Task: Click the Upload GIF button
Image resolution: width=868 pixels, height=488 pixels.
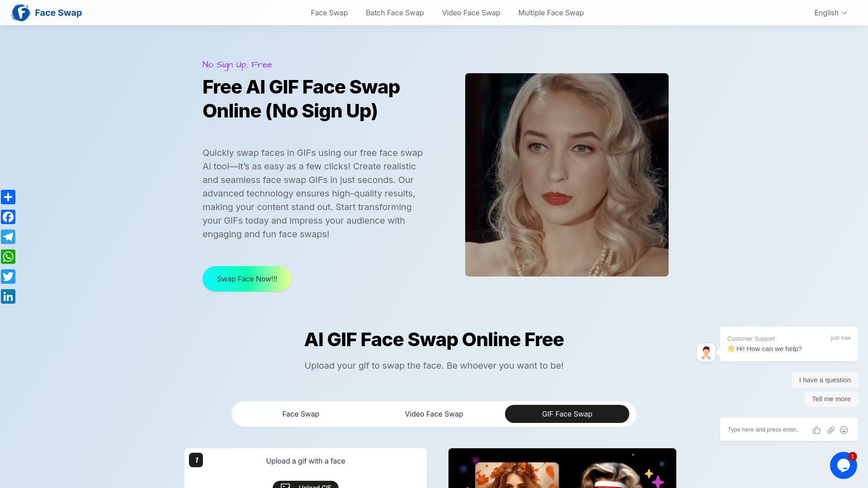Action: pyautogui.click(x=305, y=486)
